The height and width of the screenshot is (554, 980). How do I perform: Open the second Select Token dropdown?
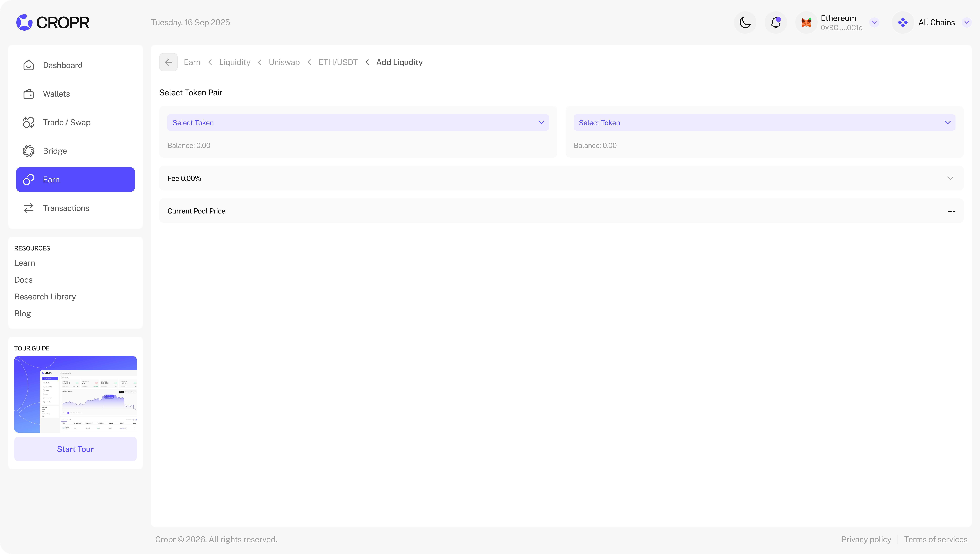(764, 123)
